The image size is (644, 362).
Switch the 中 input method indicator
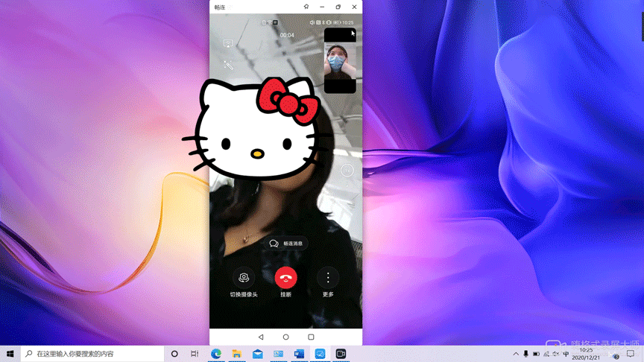point(566,353)
